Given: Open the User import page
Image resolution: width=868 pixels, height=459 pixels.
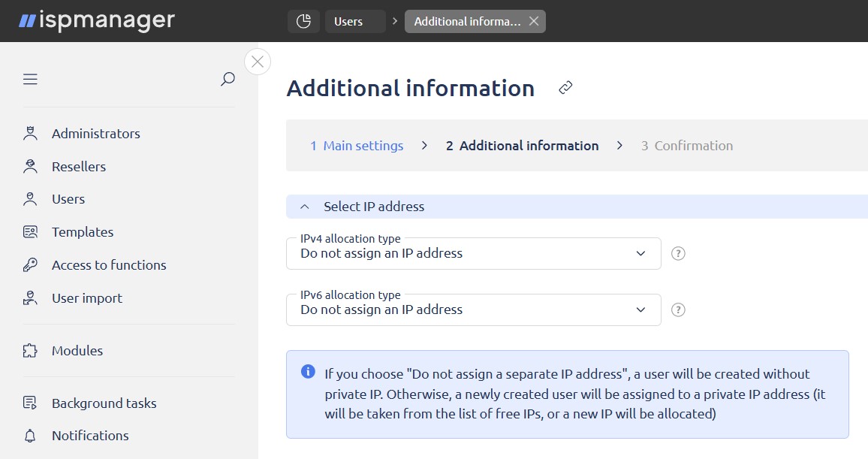Looking at the screenshot, I should [87, 298].
